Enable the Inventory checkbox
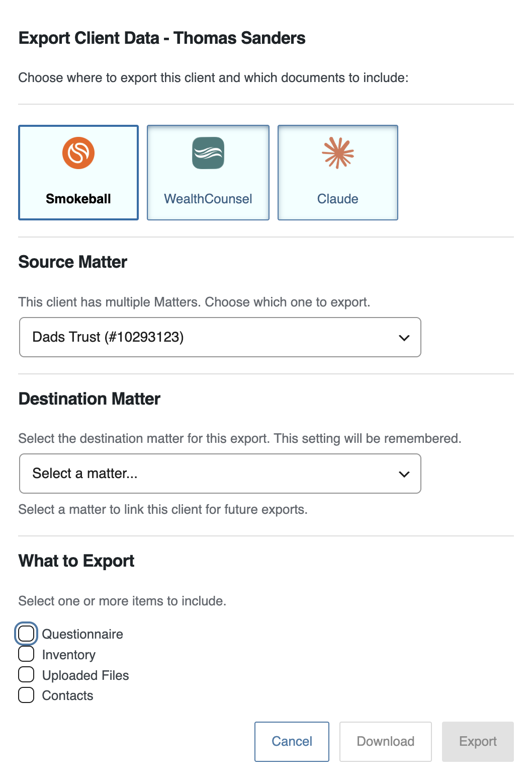Screen dimensions: 532x781 click(x=26, y=654)
